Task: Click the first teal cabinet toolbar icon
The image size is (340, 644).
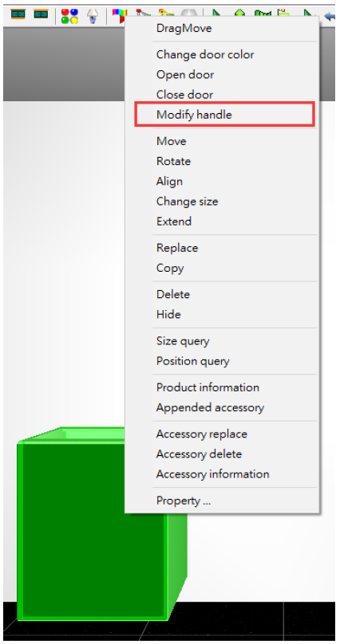Action: [18, 15]
